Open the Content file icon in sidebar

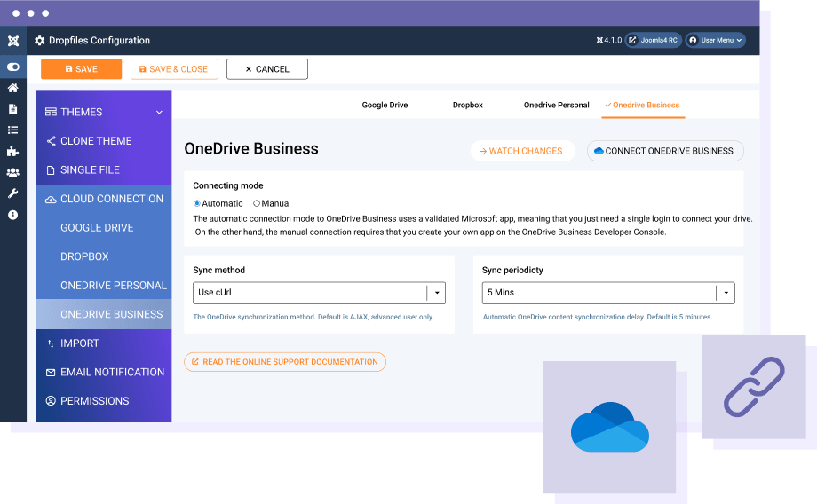pos(13,109)
